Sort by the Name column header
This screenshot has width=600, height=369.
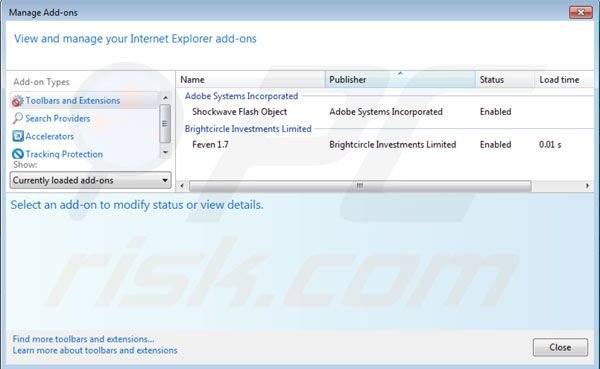[251, 80]
